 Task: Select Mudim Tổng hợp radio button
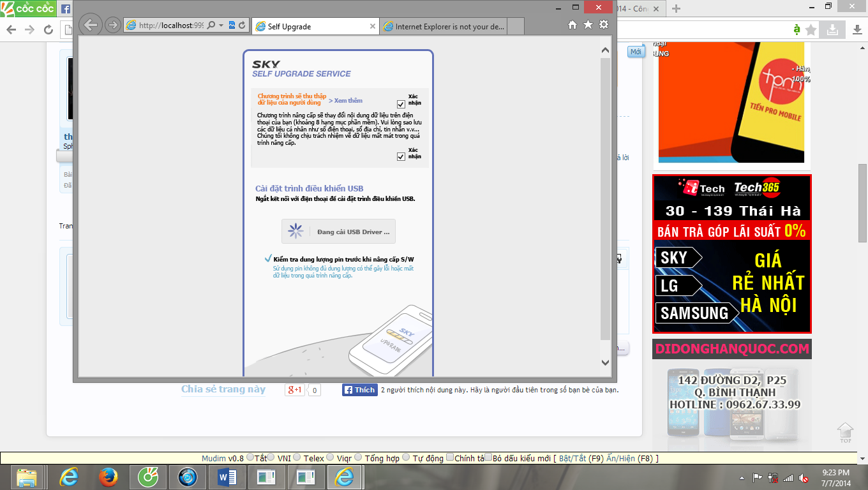coord(358,457)
